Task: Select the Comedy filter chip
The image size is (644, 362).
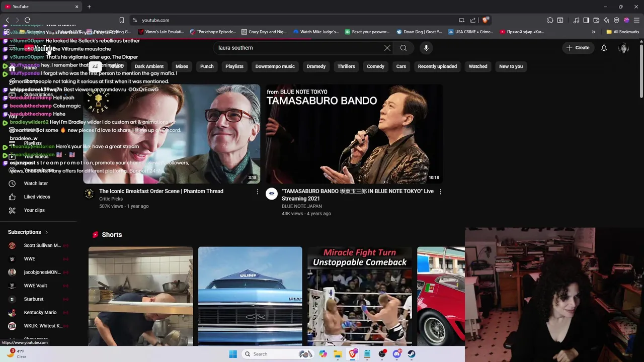Action: click(x=375, y=66)
